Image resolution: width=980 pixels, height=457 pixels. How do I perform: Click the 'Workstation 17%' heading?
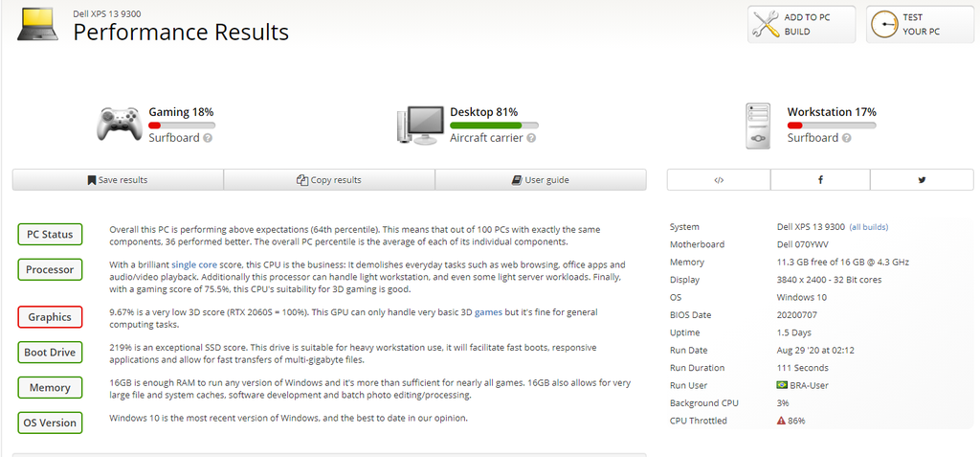click(832, 112)
